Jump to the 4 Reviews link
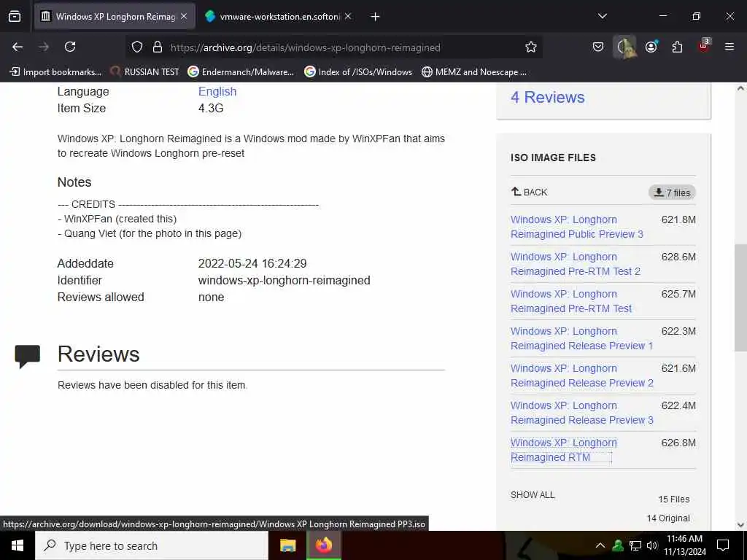 (547, 97)
